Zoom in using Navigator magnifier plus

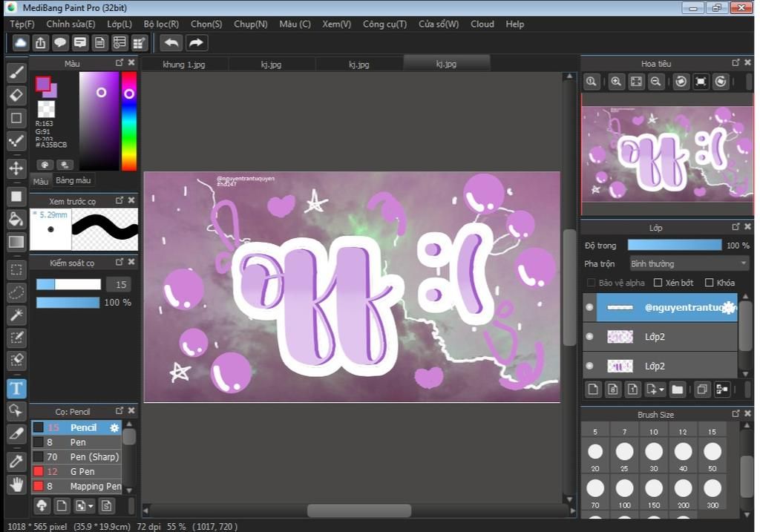click(616, 82)
